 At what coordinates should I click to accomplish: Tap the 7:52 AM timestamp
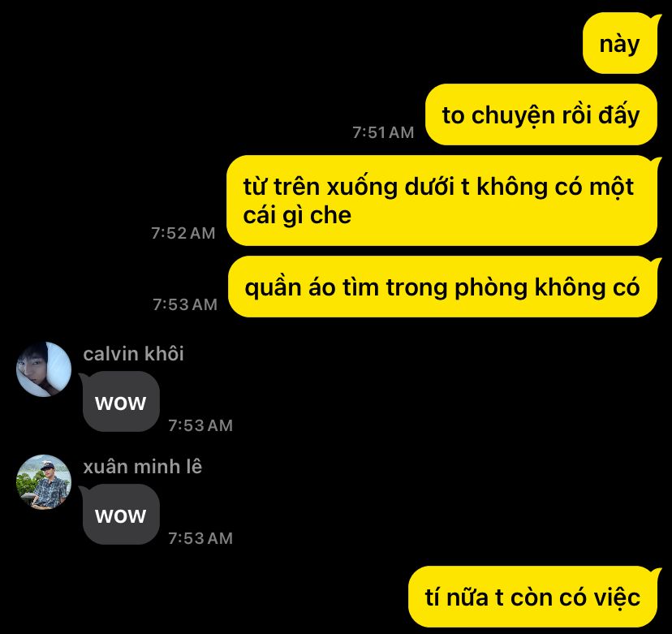[183, 233]
